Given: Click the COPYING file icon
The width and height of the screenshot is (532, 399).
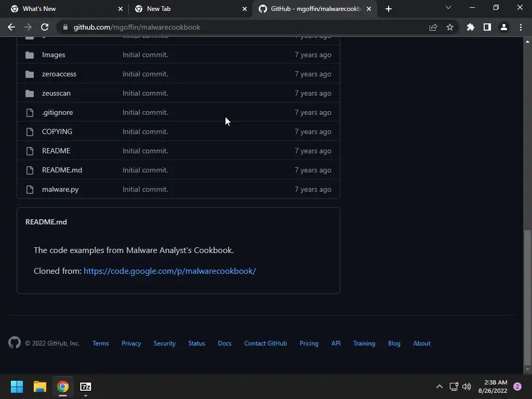Looking at the screenshot, I should tap(30, 131).
